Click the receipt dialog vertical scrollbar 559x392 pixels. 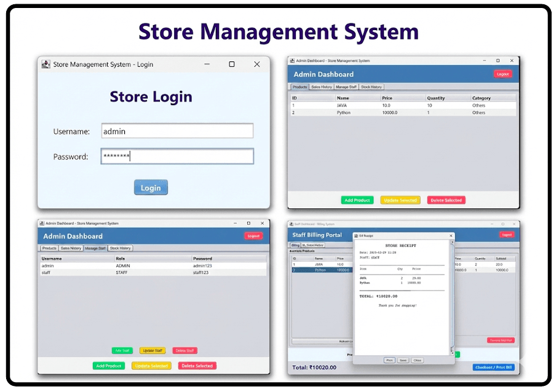[x=453, y=295]
